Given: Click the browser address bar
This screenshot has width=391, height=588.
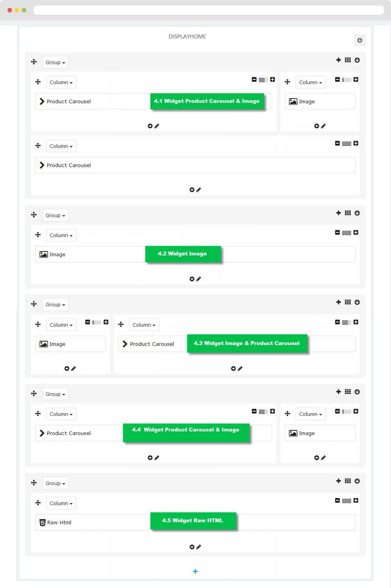Looking at the screenshot, I should coord(209,10).
